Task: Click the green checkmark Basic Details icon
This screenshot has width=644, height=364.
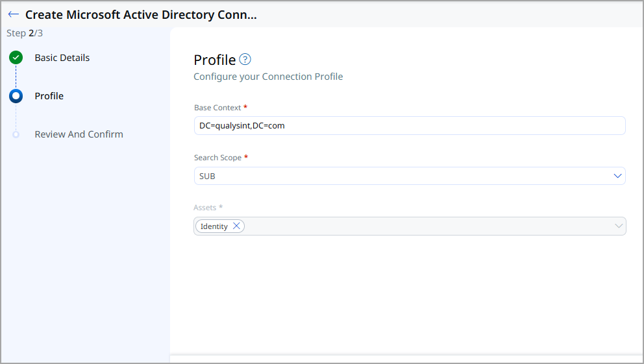Action: coord(16,58)
